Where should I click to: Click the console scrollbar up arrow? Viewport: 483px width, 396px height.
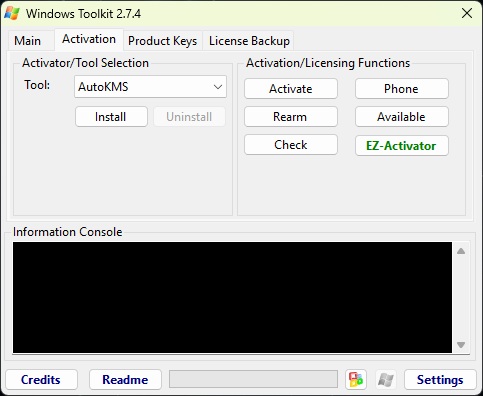461,251
